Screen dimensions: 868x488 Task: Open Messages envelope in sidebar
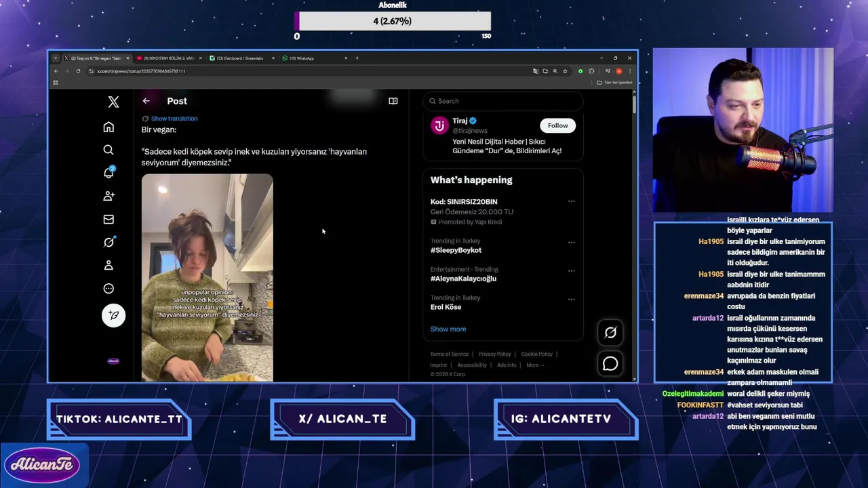coord(108,219)
